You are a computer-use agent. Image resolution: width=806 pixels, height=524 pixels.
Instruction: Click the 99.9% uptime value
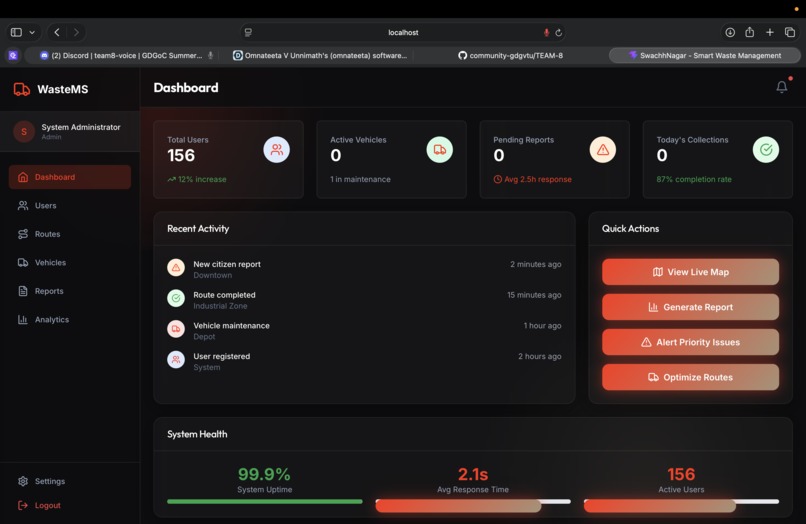(264, 474)
